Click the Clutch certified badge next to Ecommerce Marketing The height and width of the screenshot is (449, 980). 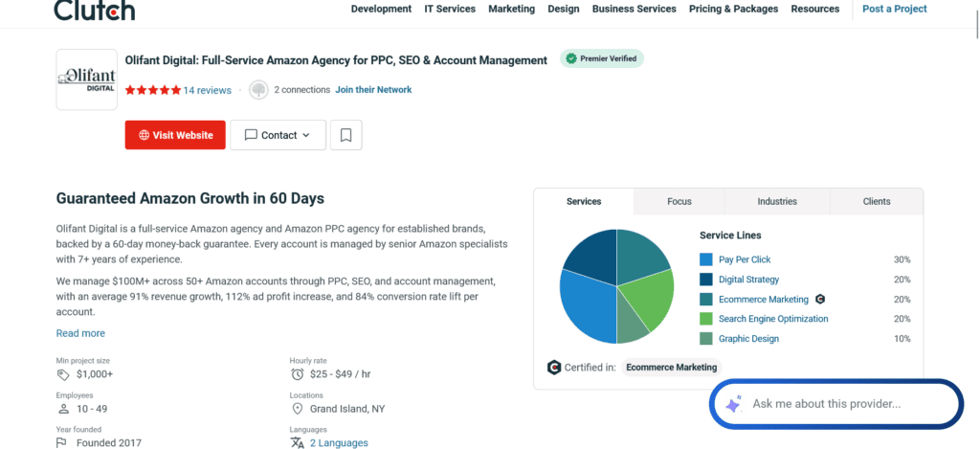820,300
